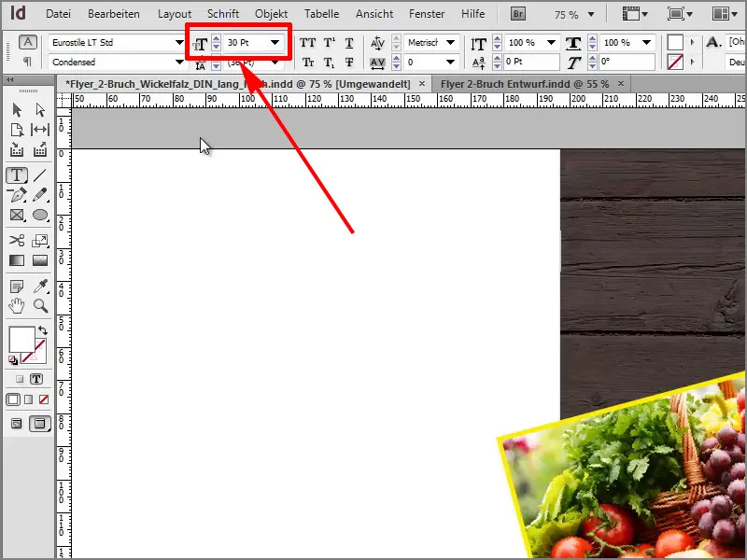
Task: Select the Gradient Swatch tool
Action: pos(17,260)
